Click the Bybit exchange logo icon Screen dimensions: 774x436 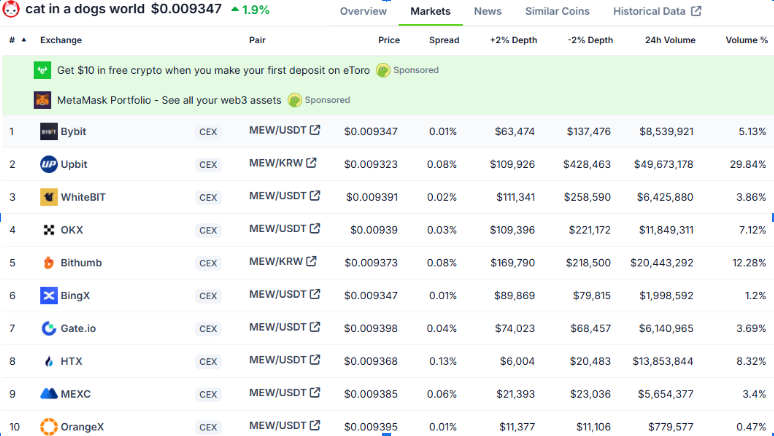(x=49, y=131)
